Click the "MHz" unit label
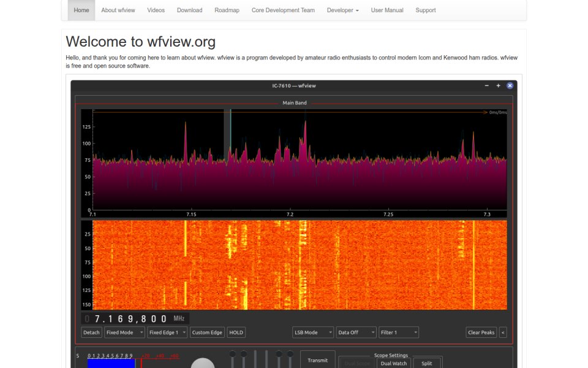This screenshot has width=588, height=368. (179, 318)
